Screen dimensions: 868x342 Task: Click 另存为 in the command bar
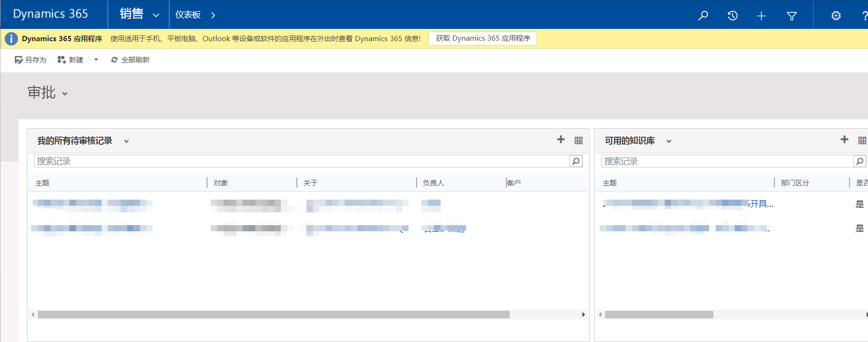pyautogui.click(x=31, y=60)
